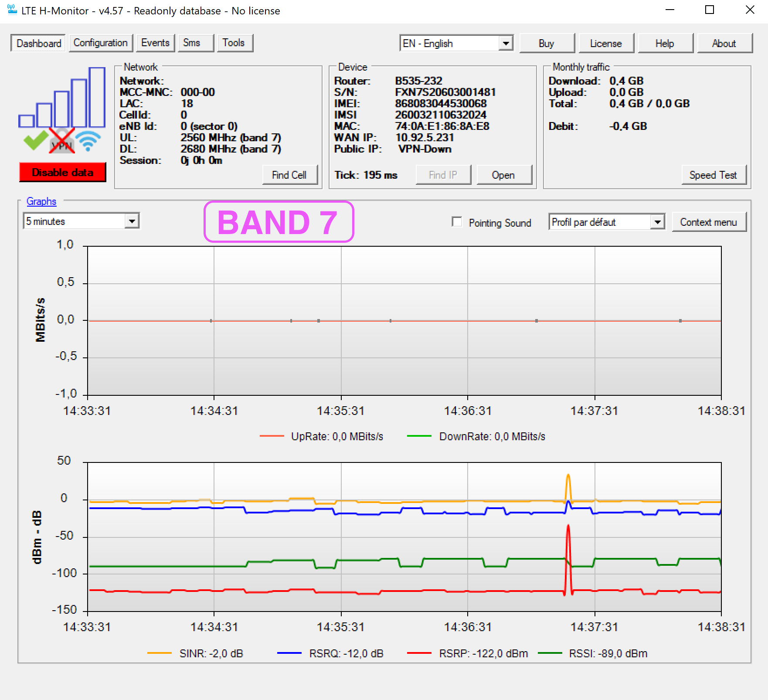Click the eNB Id value 0 (sector 0)
The image size is (768, 700).
[x=209, y=126]
